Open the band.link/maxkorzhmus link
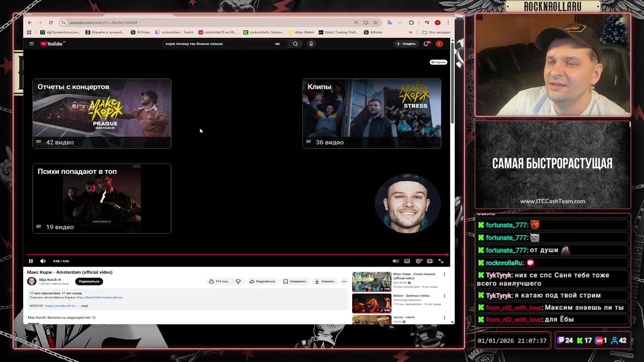This screenshot has width=644, height=362. click(99, 298)
